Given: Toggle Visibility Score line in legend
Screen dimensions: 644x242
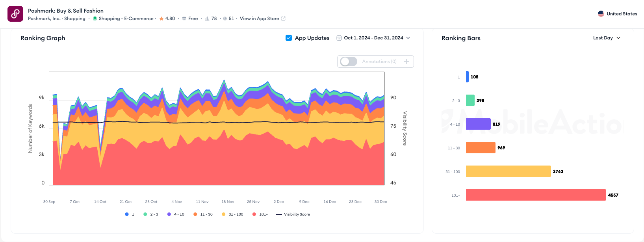Looking at the screenshot, I should coord(293,214).
